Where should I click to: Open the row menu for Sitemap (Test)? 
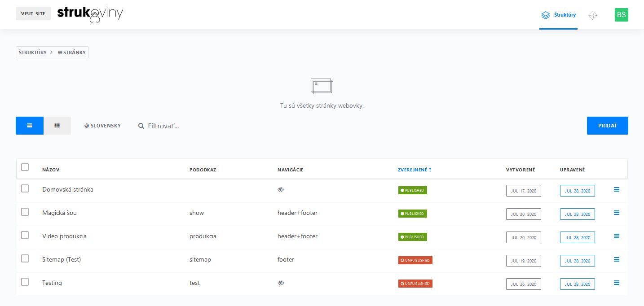pos(617,259)
